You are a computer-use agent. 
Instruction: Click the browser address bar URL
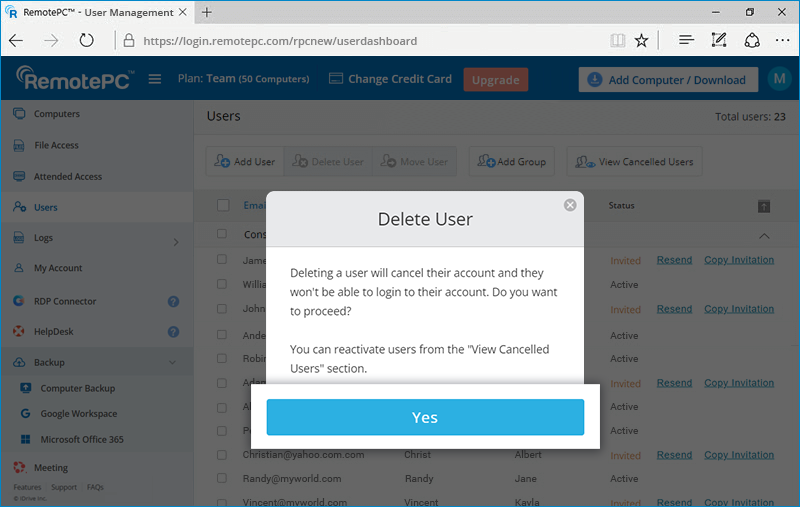[x=280, y=41]
